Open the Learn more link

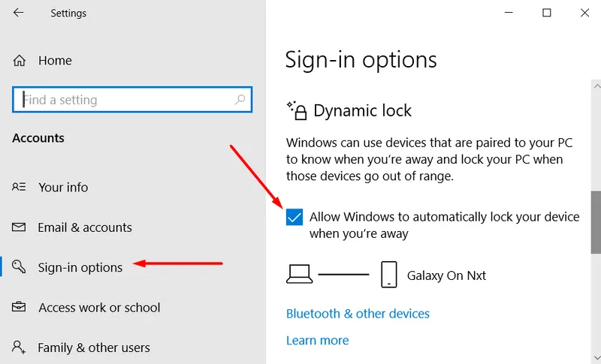pos(317,340)
